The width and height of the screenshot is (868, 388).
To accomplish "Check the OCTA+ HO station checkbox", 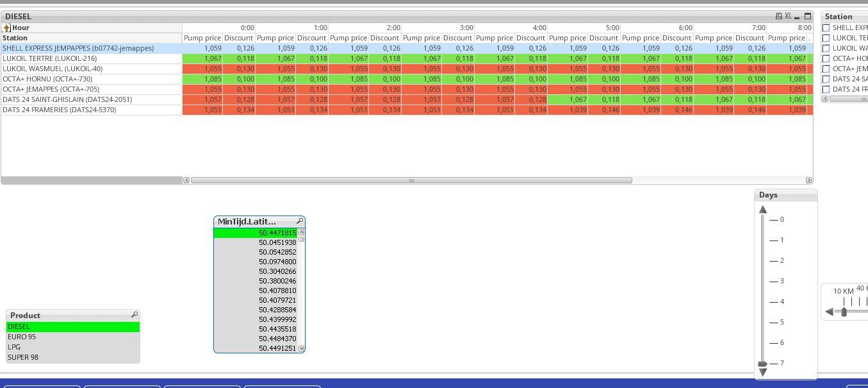I will pyautogui.click(x=826, y=58).
